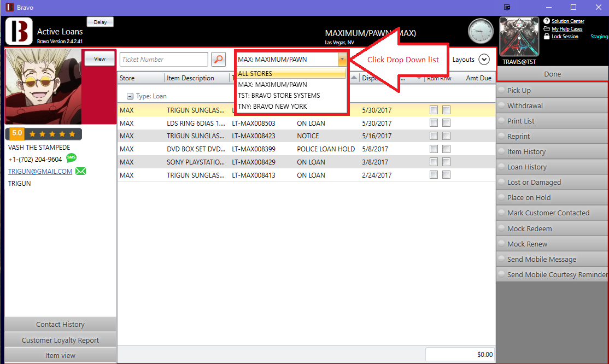609x364 pixels.
Task: Open Loan History
Action: tap(552, 167)
